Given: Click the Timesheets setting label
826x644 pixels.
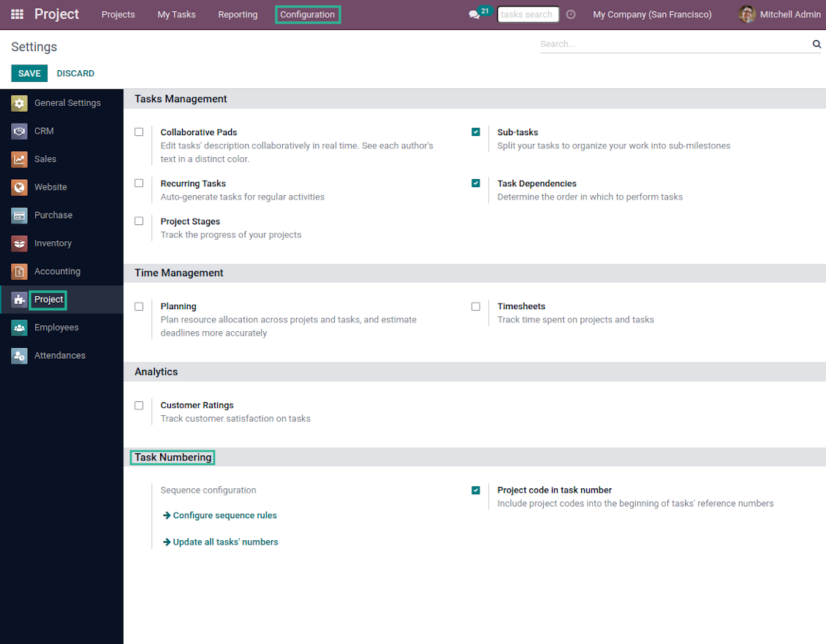Looking at the screenshot, I should (521, 306).
